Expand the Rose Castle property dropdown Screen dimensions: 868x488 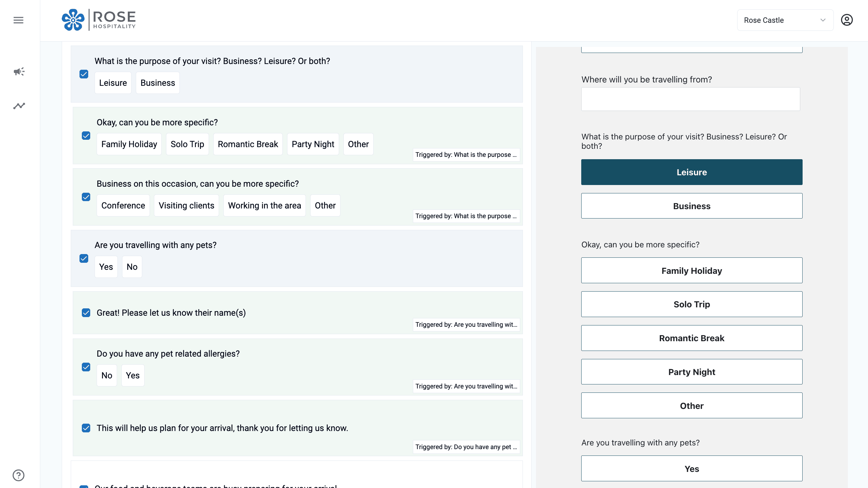click(785, 20)
